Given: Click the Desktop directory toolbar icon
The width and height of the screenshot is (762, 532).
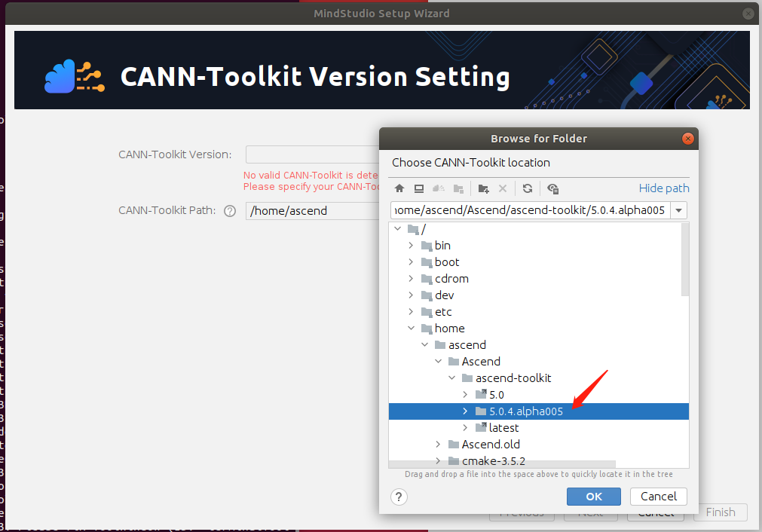Looking at the screenshot, I should coord(419,188).
